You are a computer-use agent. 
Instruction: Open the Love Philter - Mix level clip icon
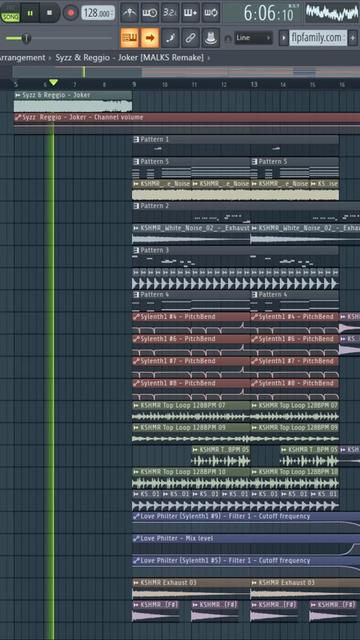pyautogui.click(x=136, y=538)
